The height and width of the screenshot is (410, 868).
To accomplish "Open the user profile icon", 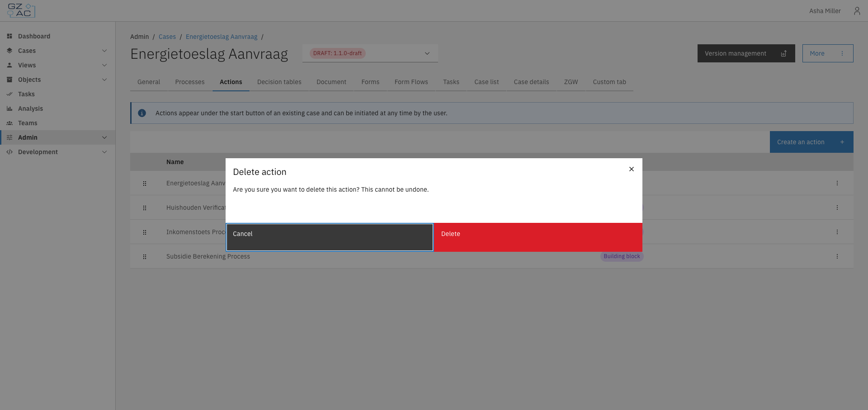I will [x=857, y=11].
